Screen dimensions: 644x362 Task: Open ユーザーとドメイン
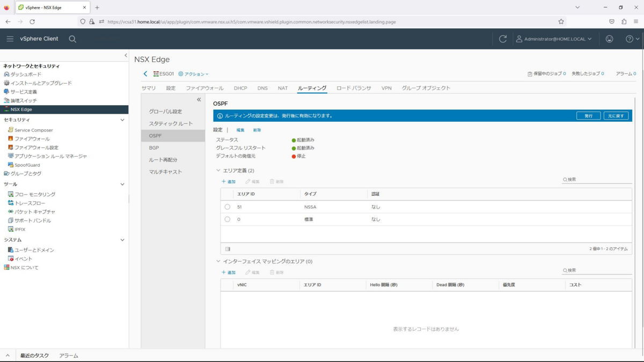pyautogui.click(x=34, y=250)
